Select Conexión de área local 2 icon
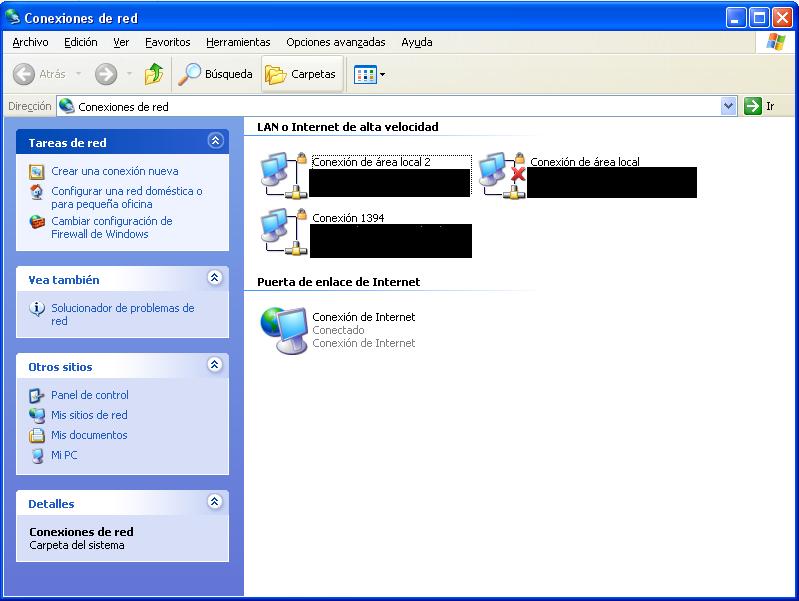This screenshot has height=601, width=799. pos(284,175)
